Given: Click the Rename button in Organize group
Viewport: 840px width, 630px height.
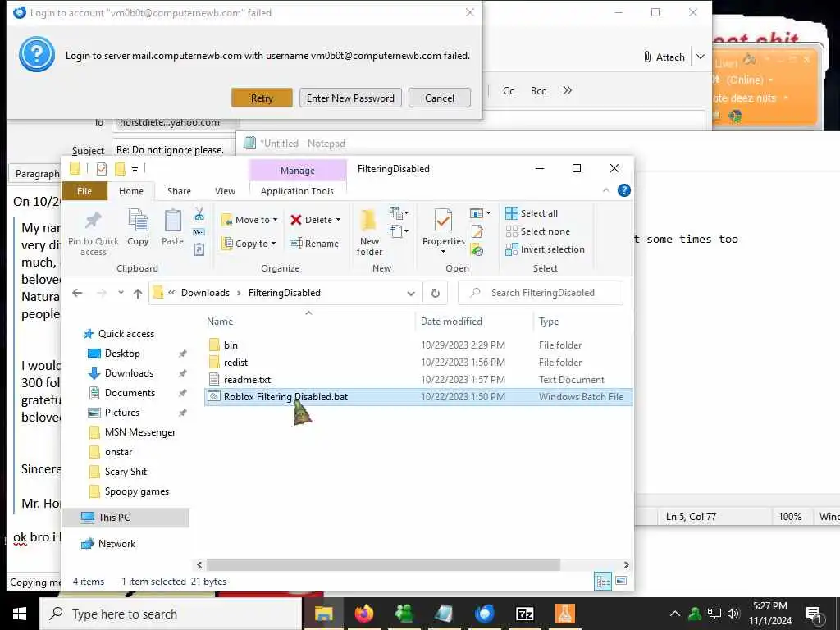Looking at the screenshot, I should [314, 244].
